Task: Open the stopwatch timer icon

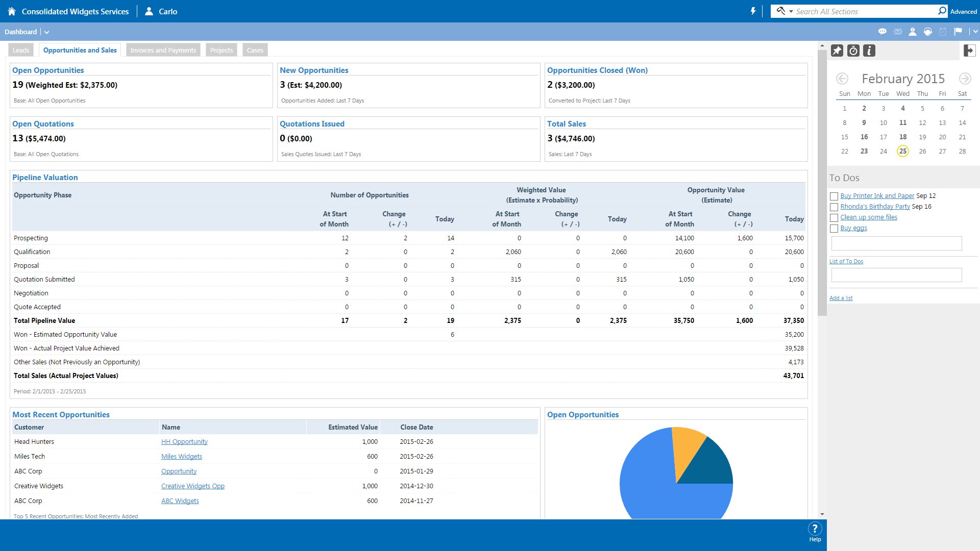Action: coord(853,51)
